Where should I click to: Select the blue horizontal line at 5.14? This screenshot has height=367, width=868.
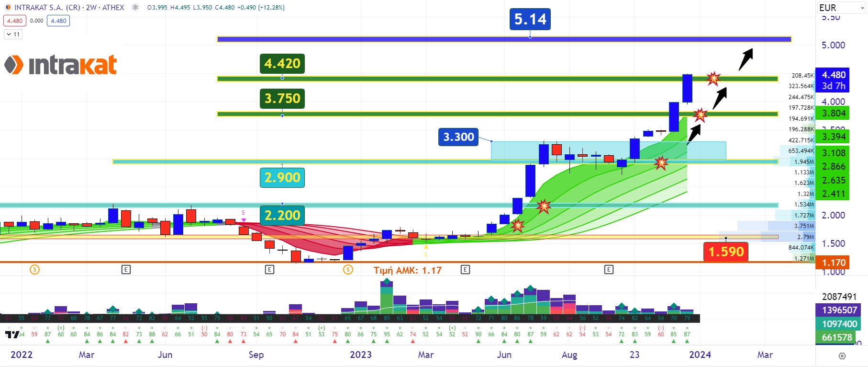tap(504, 39)
